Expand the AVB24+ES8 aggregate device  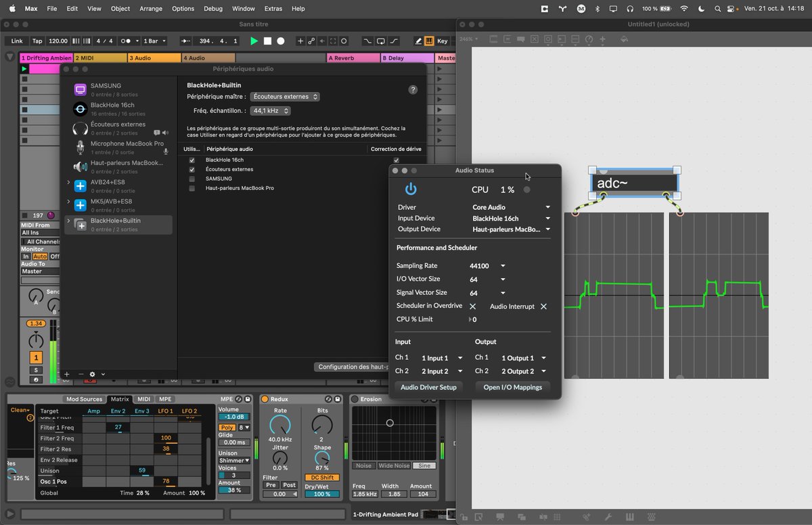[68, 183]
